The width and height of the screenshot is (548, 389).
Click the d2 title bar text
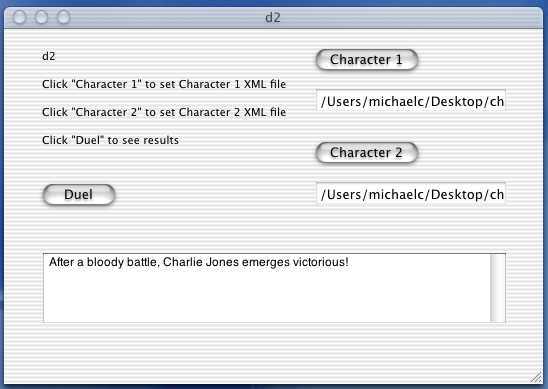click(273, 17)
